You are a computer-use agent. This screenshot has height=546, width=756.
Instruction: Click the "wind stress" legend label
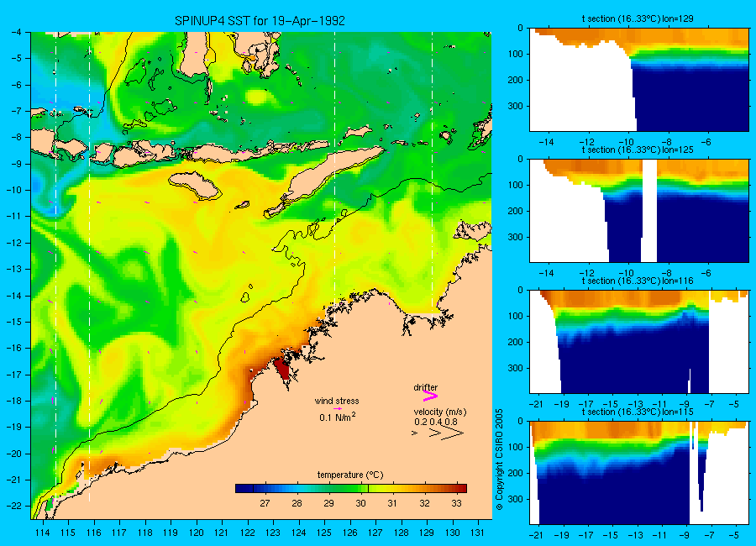coord(337,401)
